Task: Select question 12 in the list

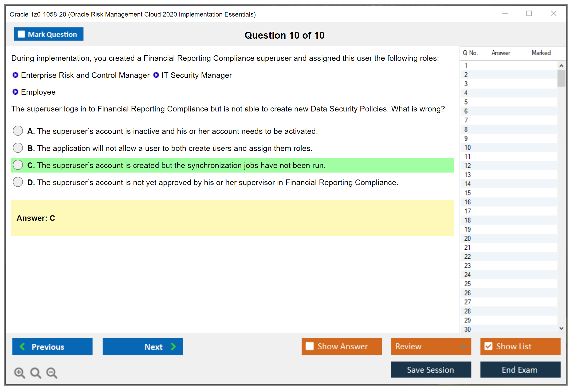Action: (509, 166)
